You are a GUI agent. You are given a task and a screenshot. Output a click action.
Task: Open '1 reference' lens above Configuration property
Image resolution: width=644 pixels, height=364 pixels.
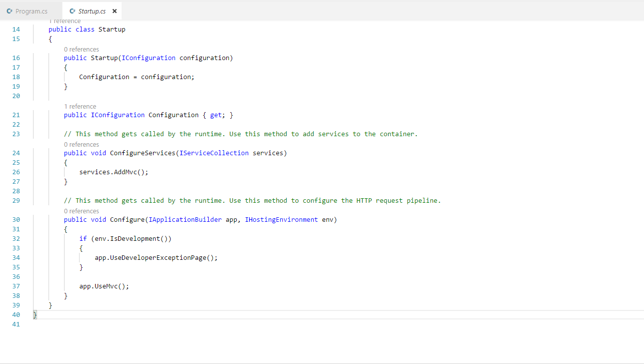click(x=80, y=106)
